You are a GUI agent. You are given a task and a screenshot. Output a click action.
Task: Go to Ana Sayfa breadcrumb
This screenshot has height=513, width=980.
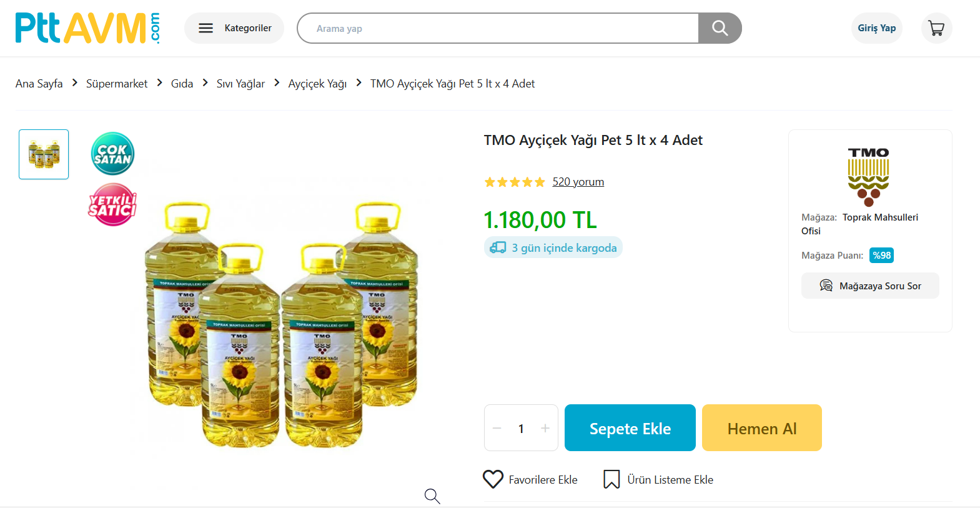39,84
